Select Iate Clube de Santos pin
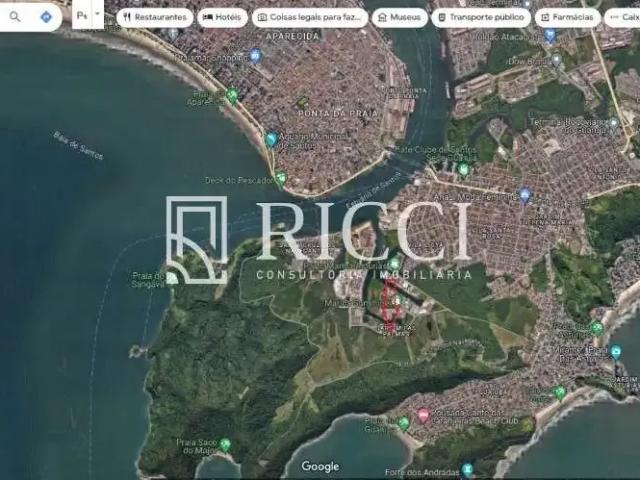The image size is (640, 480). (x=463, y=169)
